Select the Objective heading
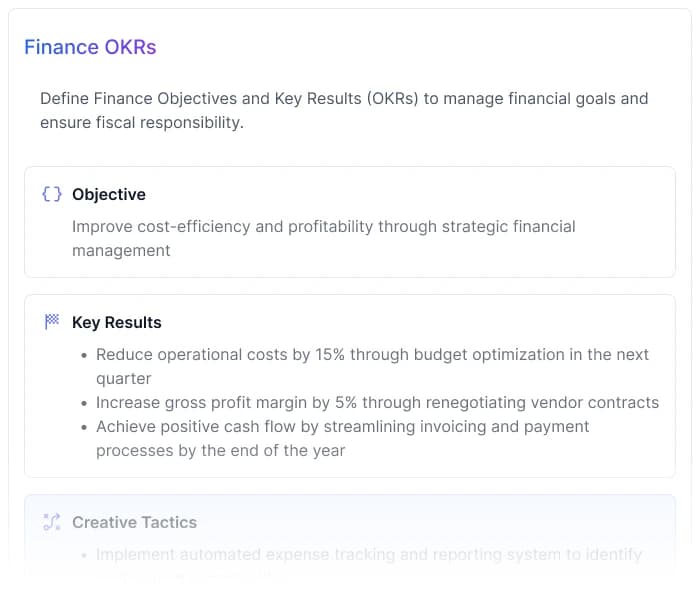Viewport: 700px width, 600px height. (x=109, y=195)
